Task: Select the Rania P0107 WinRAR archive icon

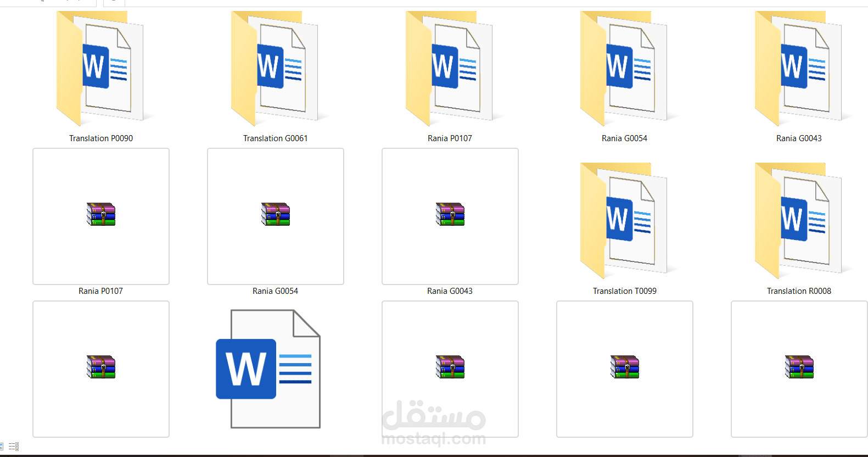Action: pos(101,214)
